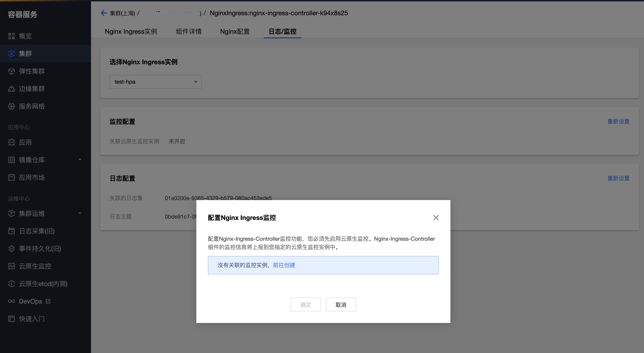Click the 云原生监控 chart icon
This screenshot has width=644, height=353.
(x=12, y=266)
